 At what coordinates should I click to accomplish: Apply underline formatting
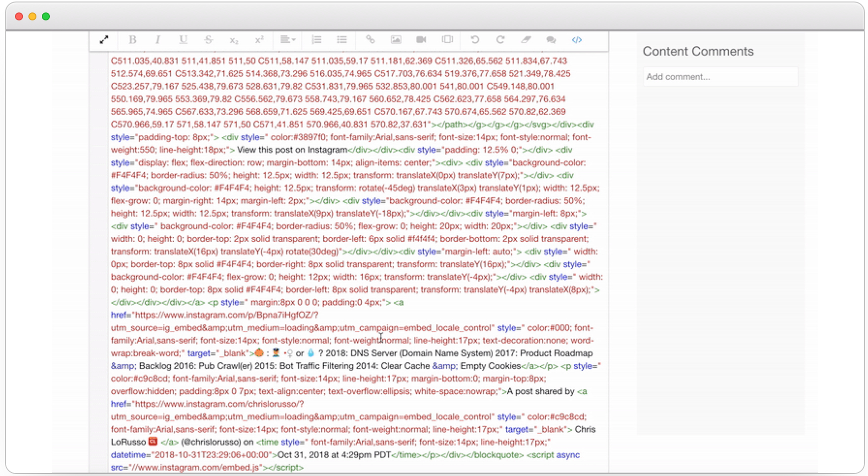coord(183,40)
